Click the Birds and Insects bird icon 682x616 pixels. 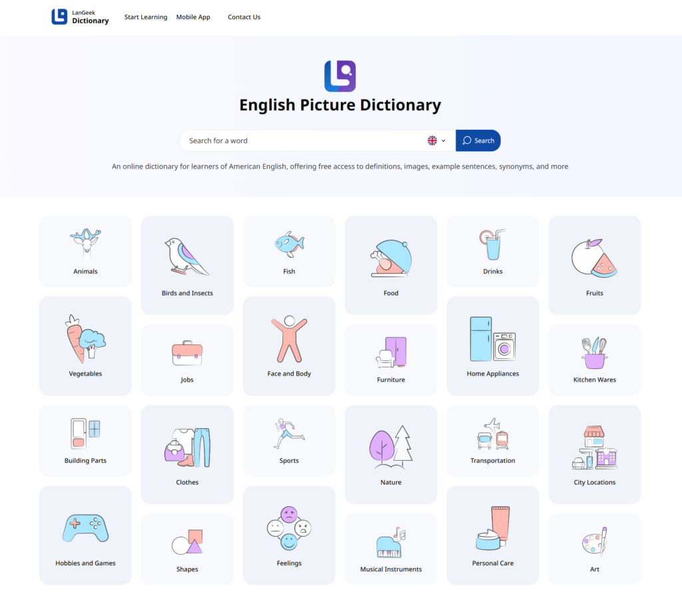pos(186,258)
